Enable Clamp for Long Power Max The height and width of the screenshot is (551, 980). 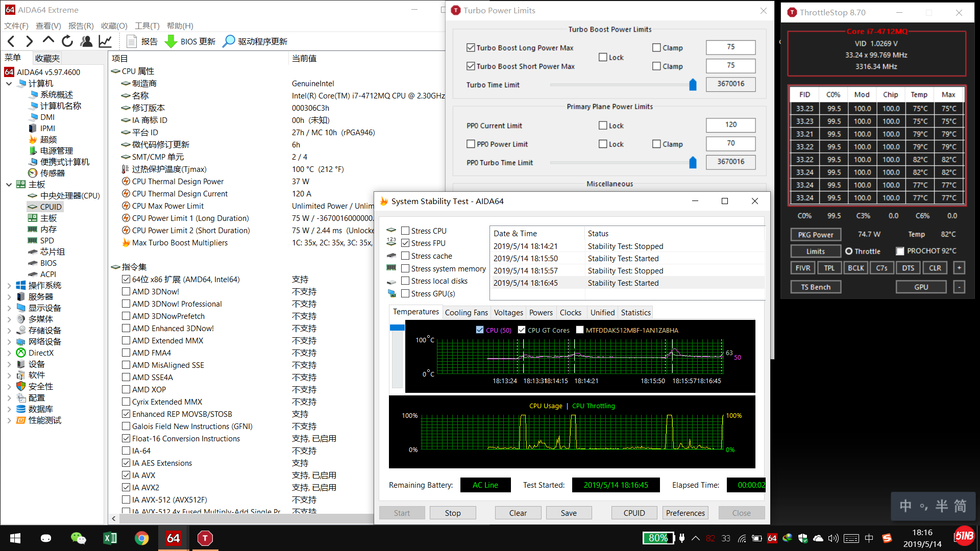(x=656, y=47)
